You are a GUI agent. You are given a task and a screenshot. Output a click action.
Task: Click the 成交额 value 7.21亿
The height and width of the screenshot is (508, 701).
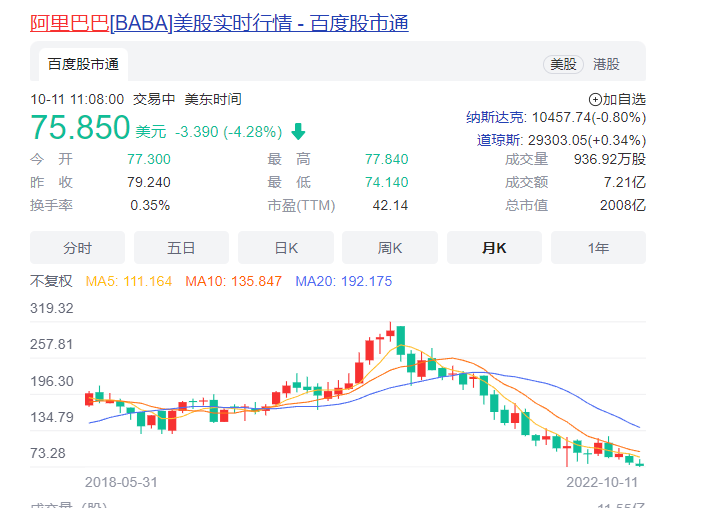click(625, 182)
